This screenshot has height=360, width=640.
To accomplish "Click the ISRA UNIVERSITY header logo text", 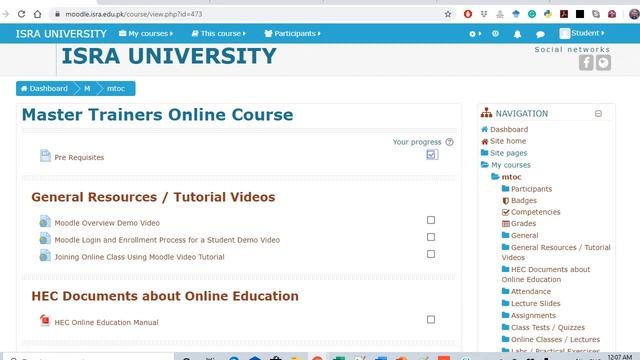I will [x=169, y=56].
